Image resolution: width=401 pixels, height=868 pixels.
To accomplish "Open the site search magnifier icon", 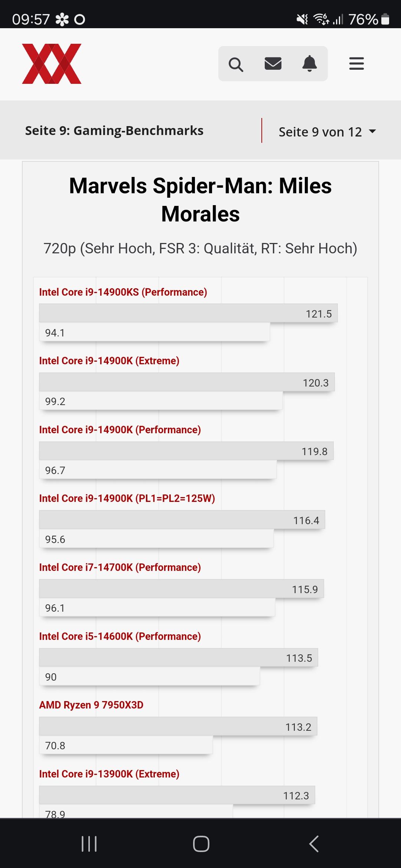I will tap(236, 64).
